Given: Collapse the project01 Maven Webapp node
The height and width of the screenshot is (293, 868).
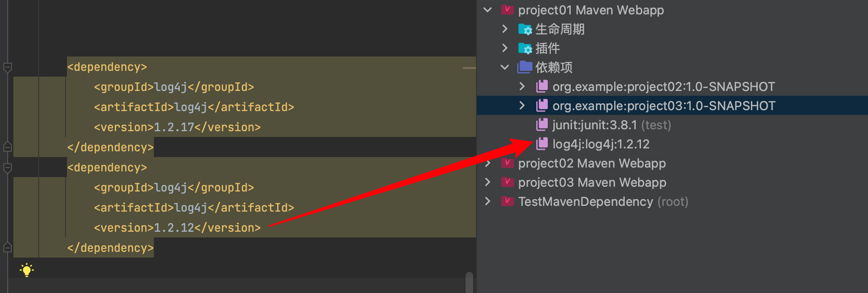Looking at the screenshot, I should click(x=488, y=10).
